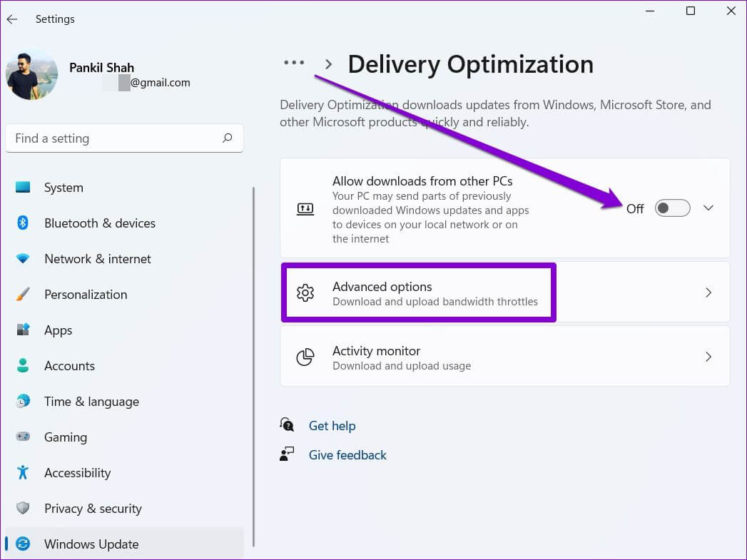This screenshot has height=560, width=747.
Task: Click the Apps icon in sidebar
Action: click(23, 330)
